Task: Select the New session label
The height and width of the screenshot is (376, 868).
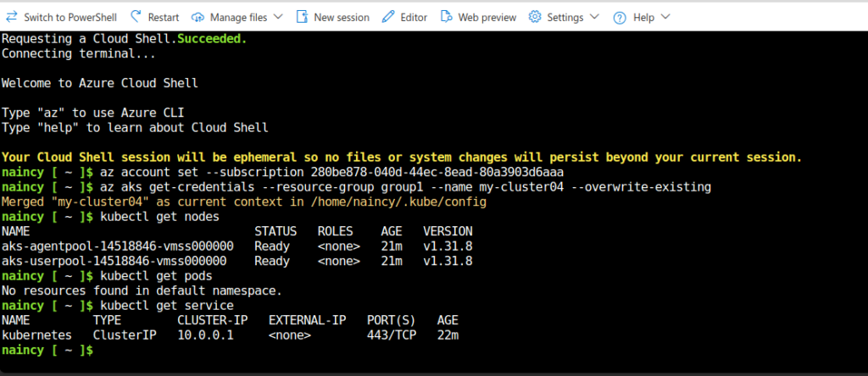Action: pyautogui.click(x=342, y=17)
